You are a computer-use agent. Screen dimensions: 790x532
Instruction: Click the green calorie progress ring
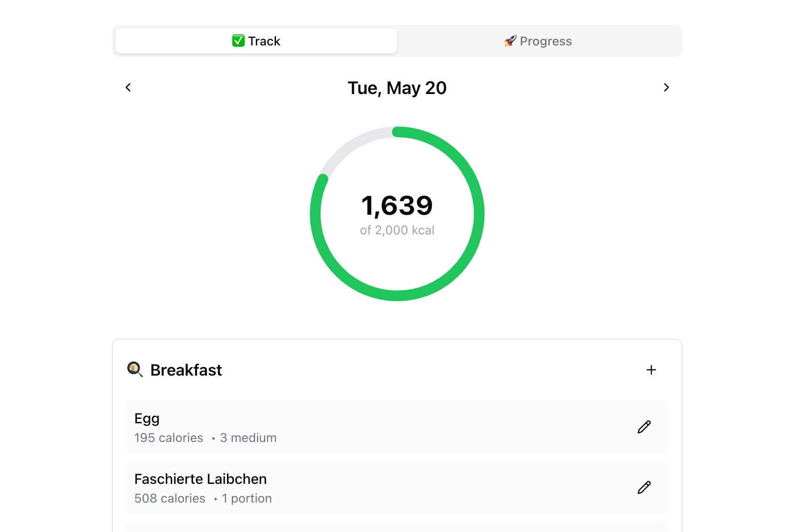[x=479, y=214]
